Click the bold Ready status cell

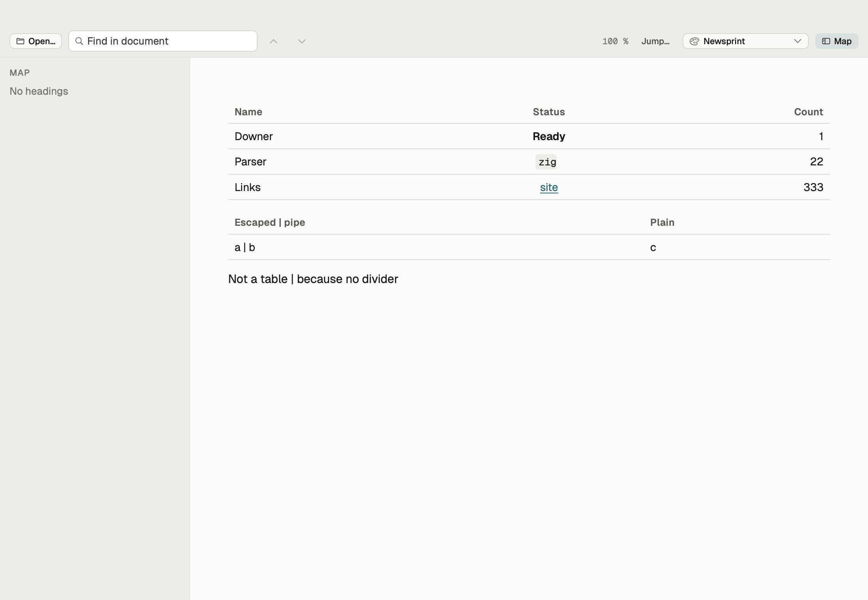[549, 136]
